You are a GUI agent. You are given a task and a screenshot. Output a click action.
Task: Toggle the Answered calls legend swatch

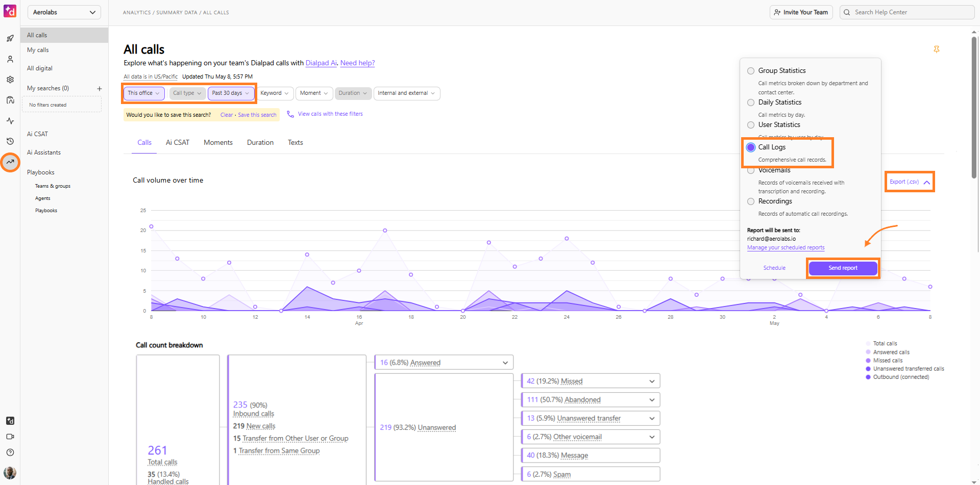pyautogui.click(x=868, y=352)
